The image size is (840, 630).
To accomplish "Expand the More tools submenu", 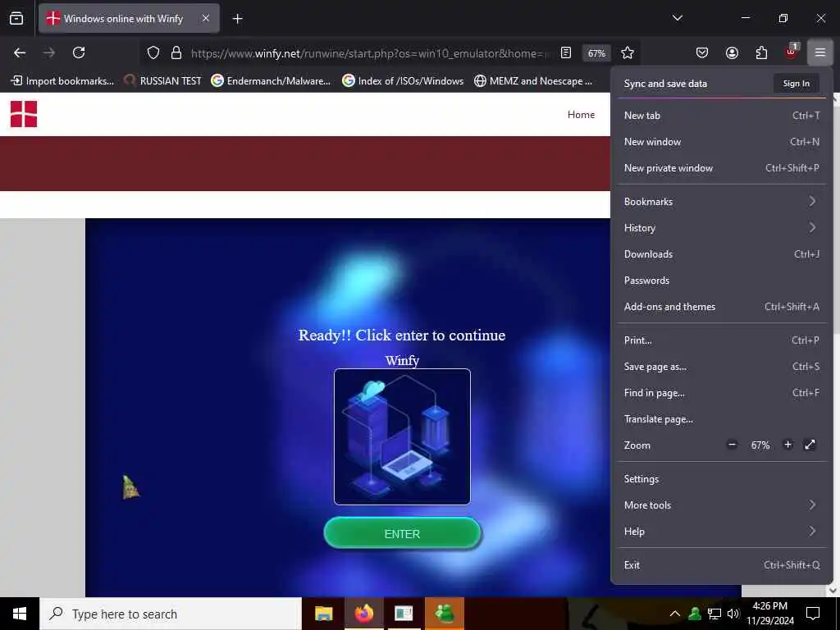I will point(722,505).
